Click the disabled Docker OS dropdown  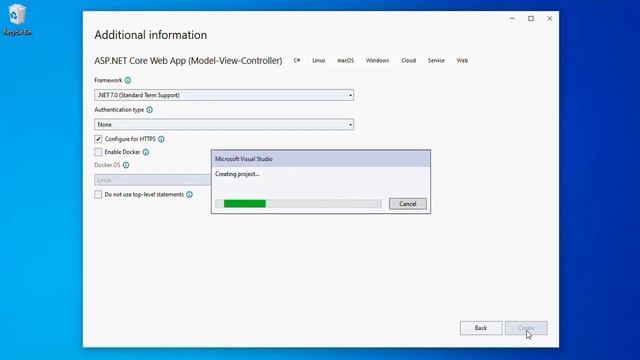coord(153,180)
